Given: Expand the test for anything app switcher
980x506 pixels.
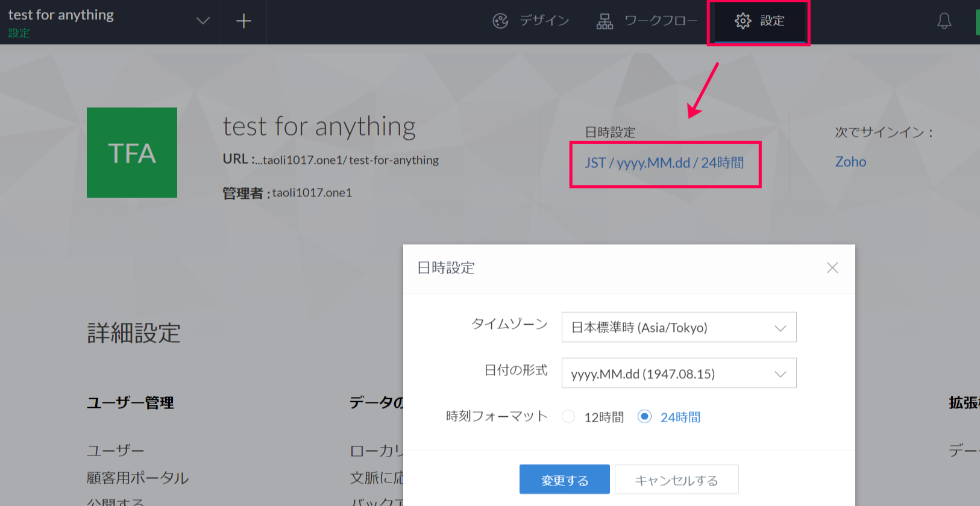Looking at the screenshot, I should point(203,21).
